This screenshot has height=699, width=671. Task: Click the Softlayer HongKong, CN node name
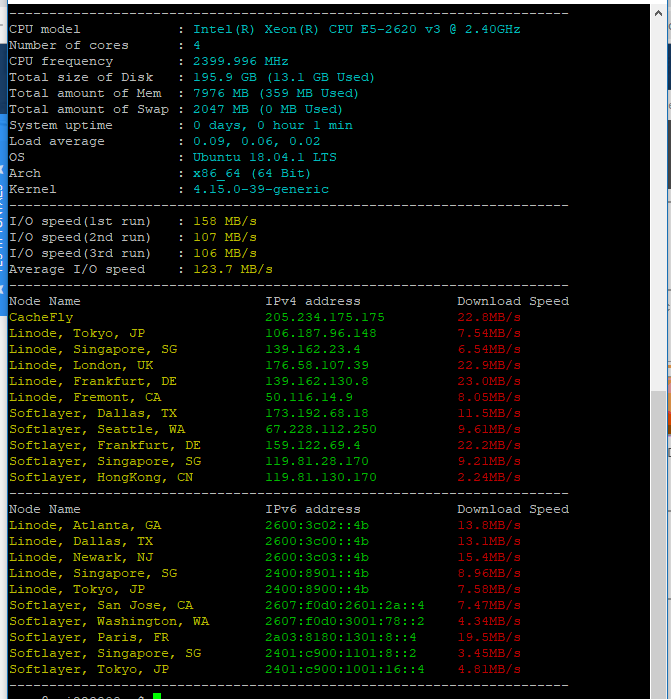click(x=101, y=477)
